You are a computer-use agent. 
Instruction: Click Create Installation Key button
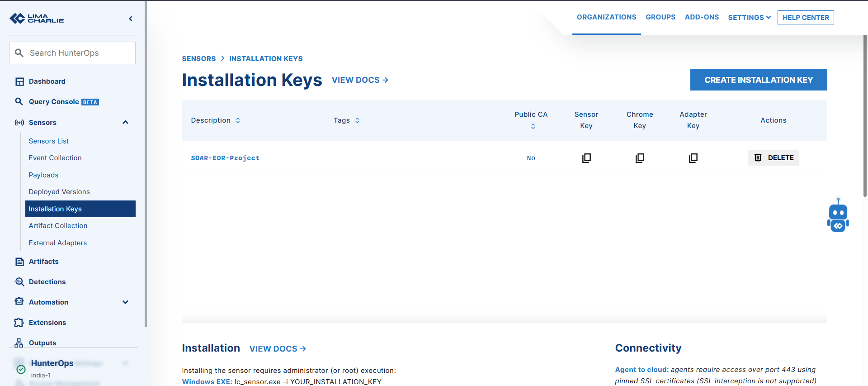tap(759, 80)
